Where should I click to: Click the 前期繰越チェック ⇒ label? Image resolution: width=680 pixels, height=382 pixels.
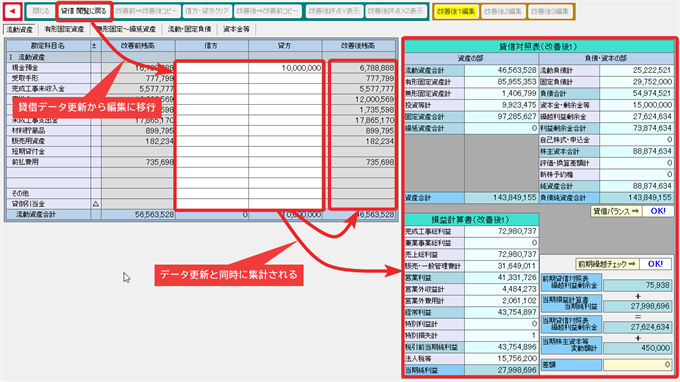point(607,264)
